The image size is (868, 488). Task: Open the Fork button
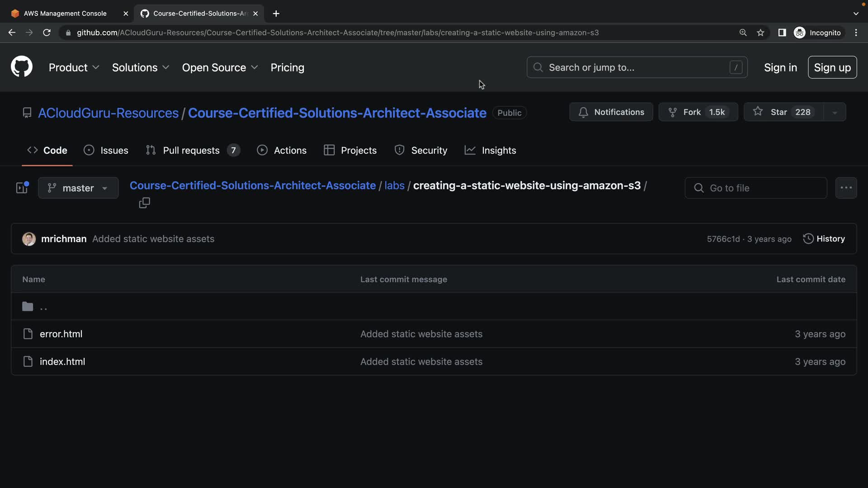698,112
